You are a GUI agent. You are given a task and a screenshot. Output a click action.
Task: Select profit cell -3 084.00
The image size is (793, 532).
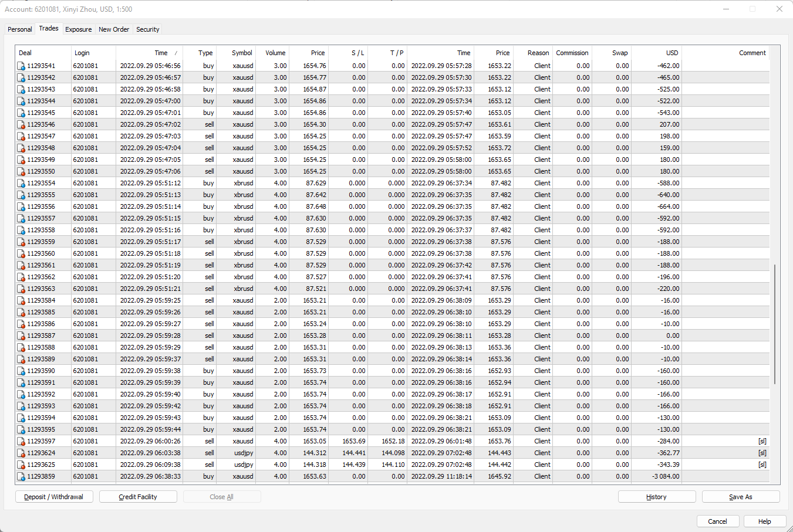[666, 476]
